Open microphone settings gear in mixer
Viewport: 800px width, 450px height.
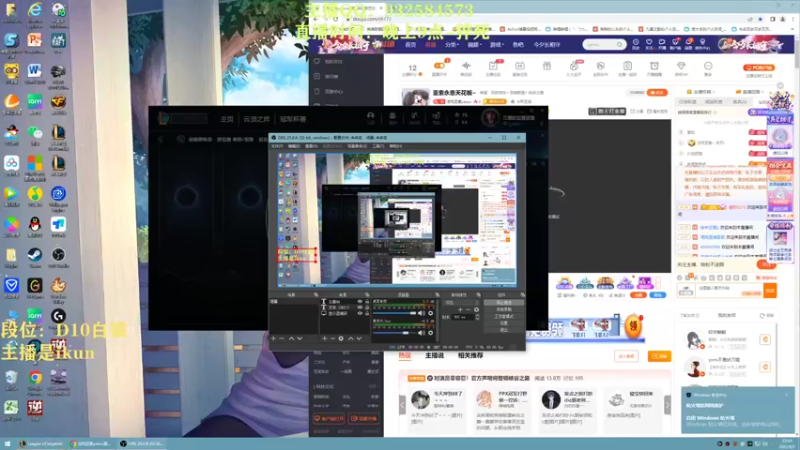(x=430, y=333)
